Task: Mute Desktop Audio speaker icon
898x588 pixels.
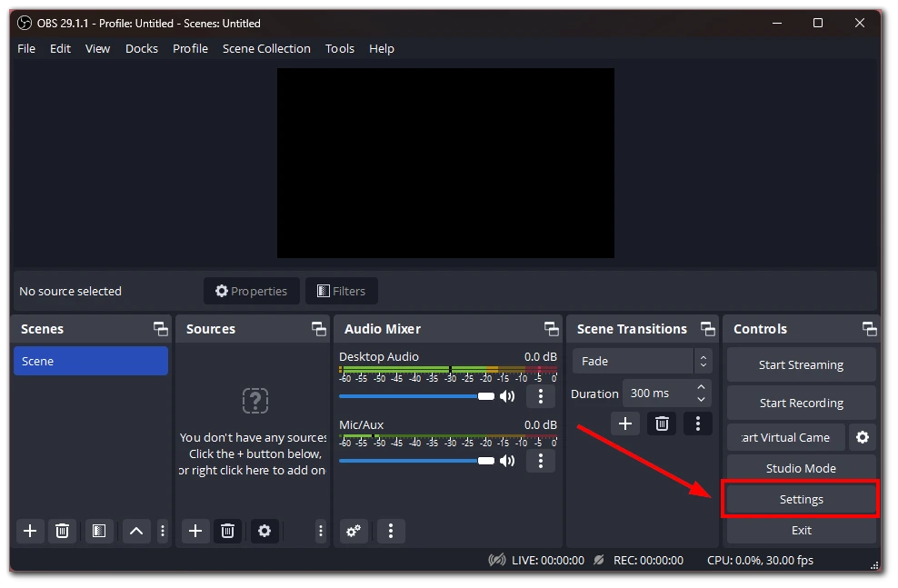Action: (x=507, y=396)
